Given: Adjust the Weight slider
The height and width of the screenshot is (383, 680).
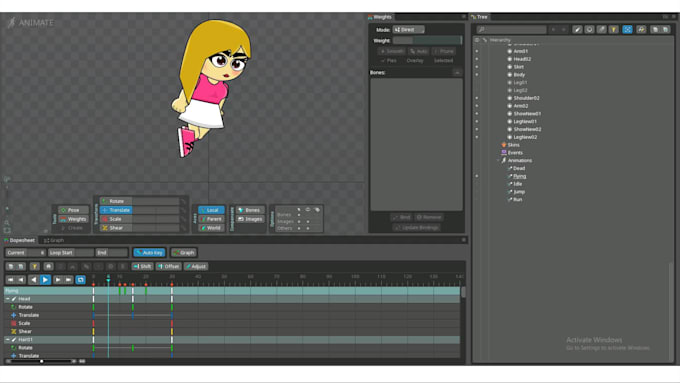Looking at the screenshot, I should pos(427,40).
